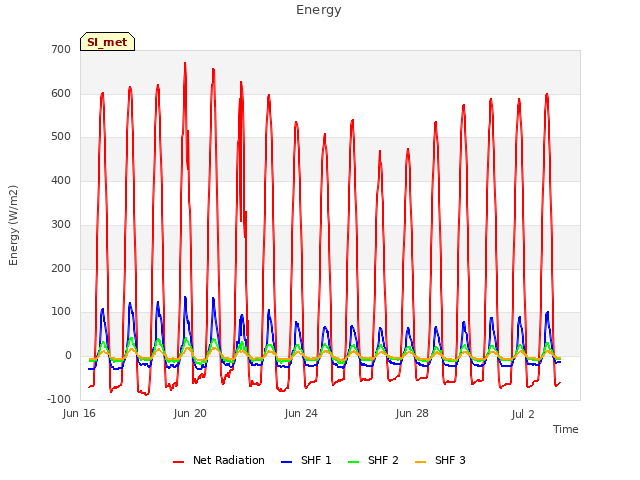Screen dimensions: 640x480
Task: Toggle Net Radiation legend entry
Action: pos(218,460)
